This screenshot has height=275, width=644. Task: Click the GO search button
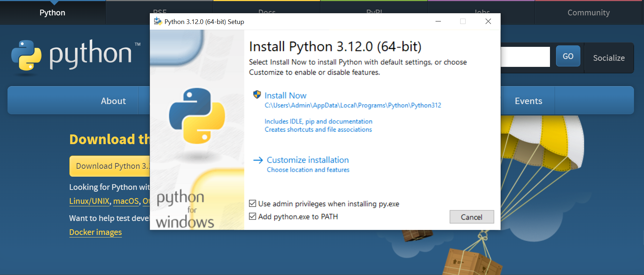tap(568, 56)
